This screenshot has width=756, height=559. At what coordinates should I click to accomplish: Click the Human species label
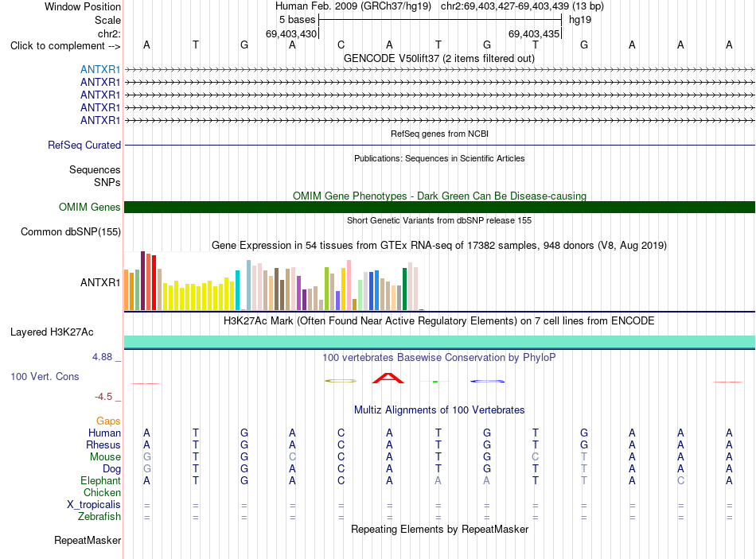tap(104, 433)
